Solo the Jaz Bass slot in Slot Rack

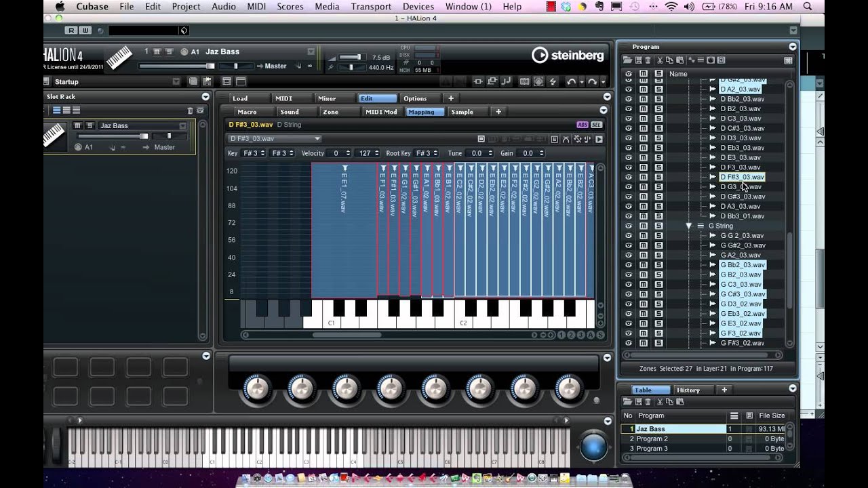click(90, 125)
